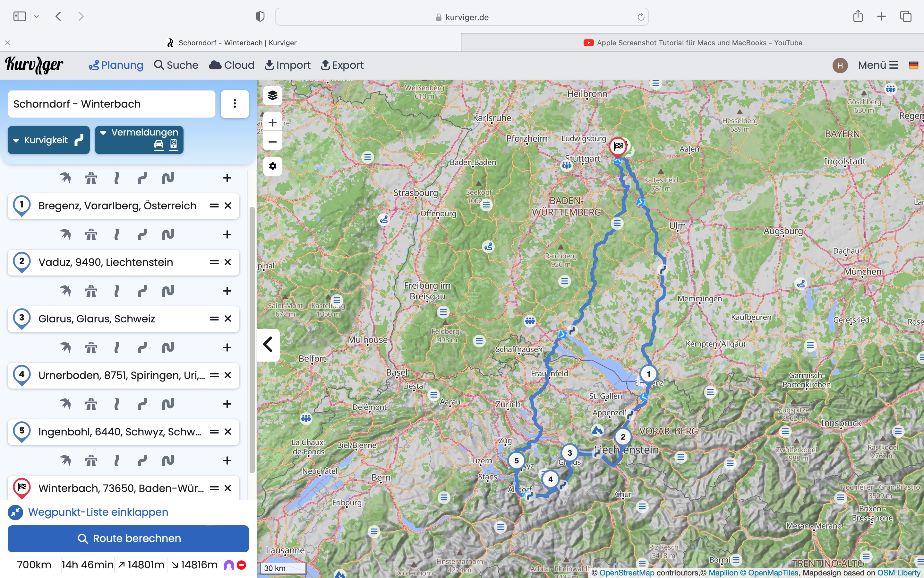Open map settings gear
Viewport: 924px width, 578px height.
[272, 166]
